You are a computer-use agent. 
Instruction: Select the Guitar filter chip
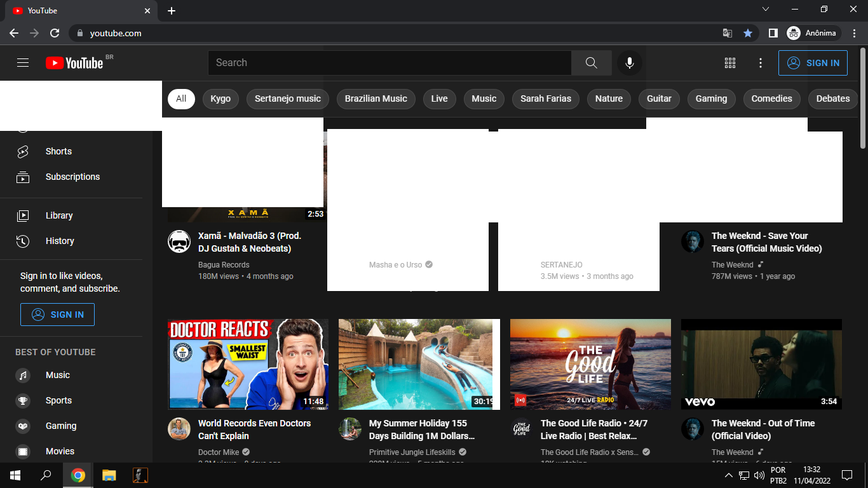coord(659,98)
